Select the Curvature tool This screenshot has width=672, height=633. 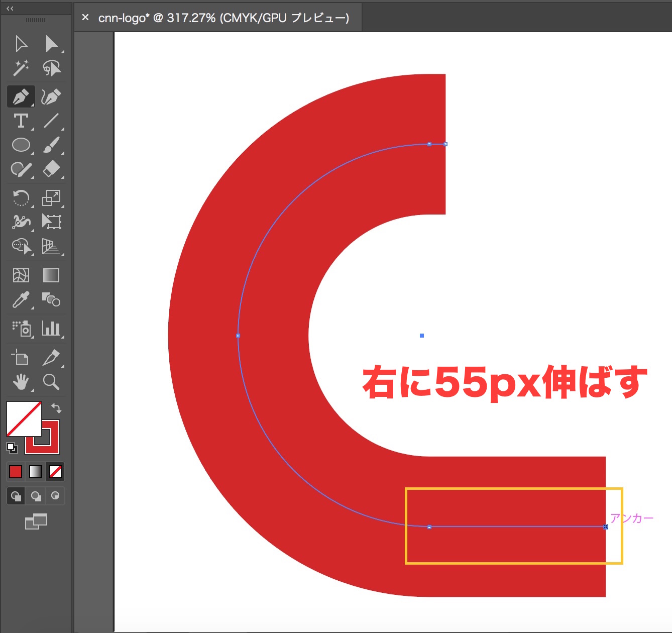51,96
